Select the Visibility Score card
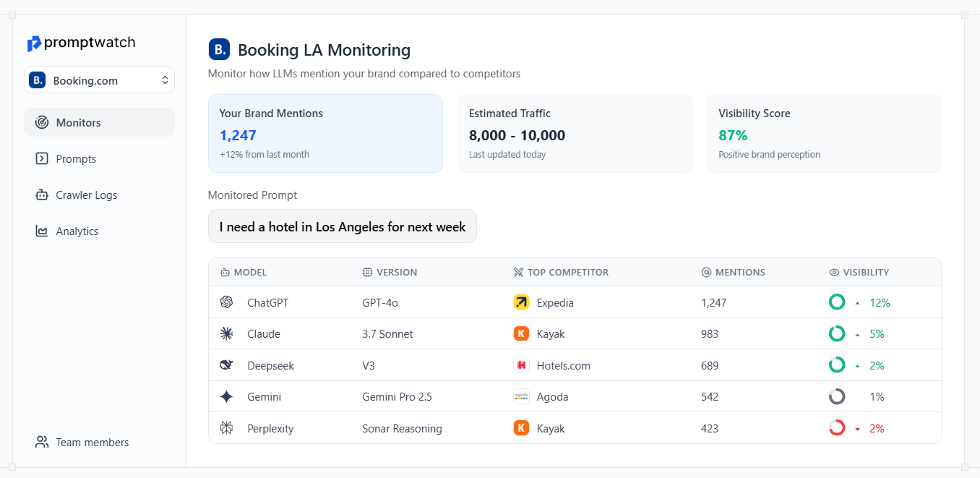 pyautogui.click(x=825, y=133)
